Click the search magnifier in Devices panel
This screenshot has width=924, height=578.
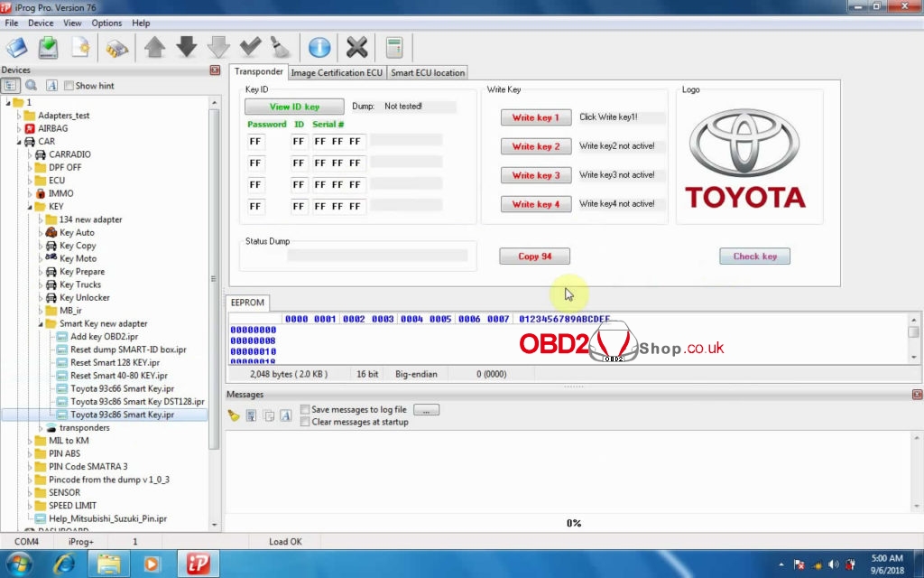[32, 86]
